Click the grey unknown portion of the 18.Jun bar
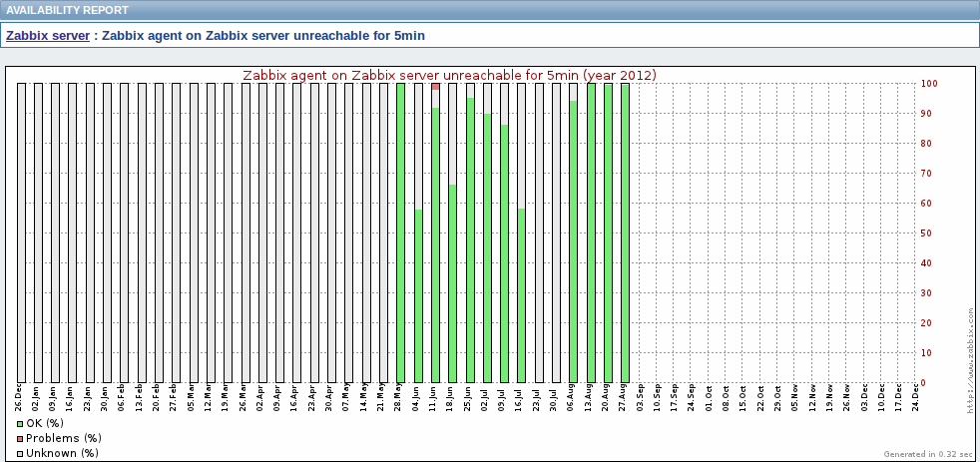This screenshot has width=980, height=462. coord(452,134)
